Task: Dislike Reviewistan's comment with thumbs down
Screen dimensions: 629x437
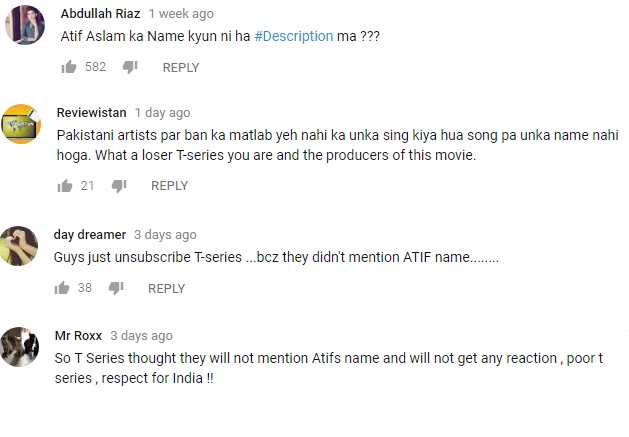Action: click(x=119, y=186)
